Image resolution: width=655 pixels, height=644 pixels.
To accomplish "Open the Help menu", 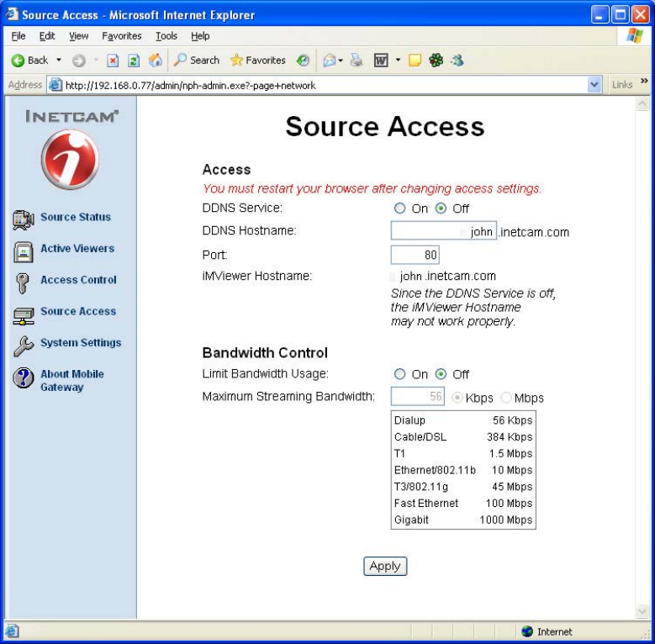I will (x=200, y=36).
